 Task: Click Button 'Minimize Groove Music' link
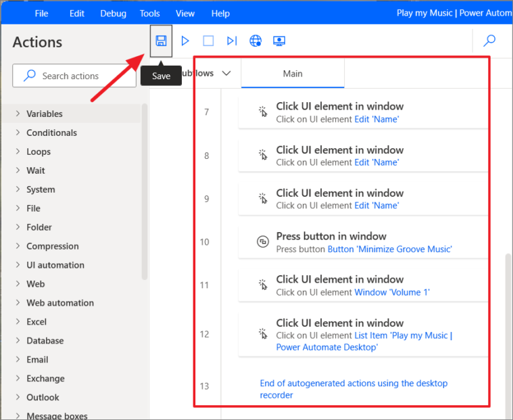tap(390, 249)
